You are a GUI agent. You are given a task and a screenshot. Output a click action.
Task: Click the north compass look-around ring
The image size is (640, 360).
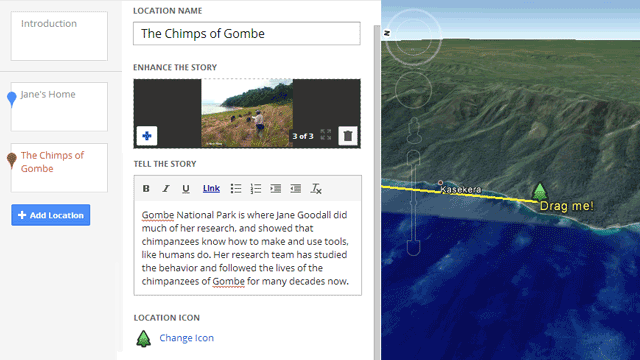tap(413, 37)
